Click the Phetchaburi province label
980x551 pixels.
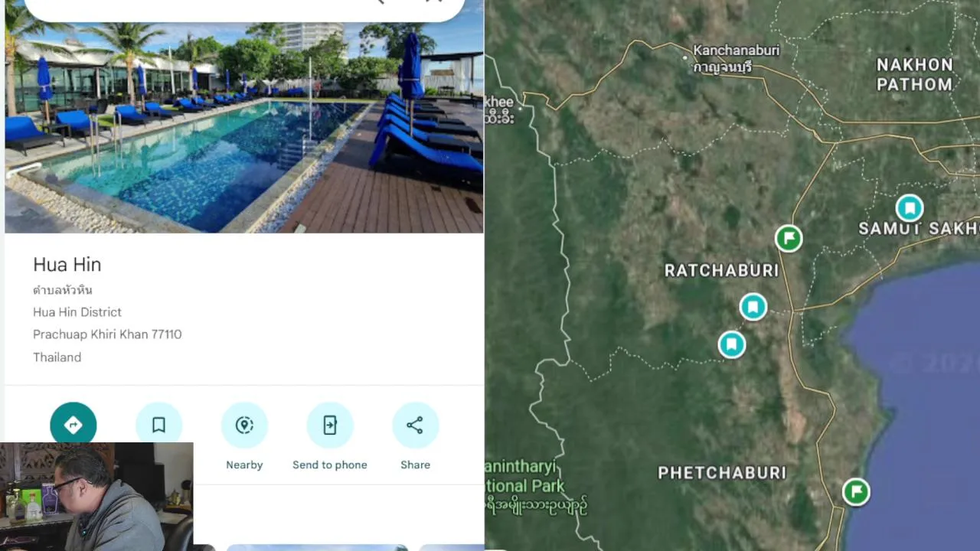click(722, 473)
